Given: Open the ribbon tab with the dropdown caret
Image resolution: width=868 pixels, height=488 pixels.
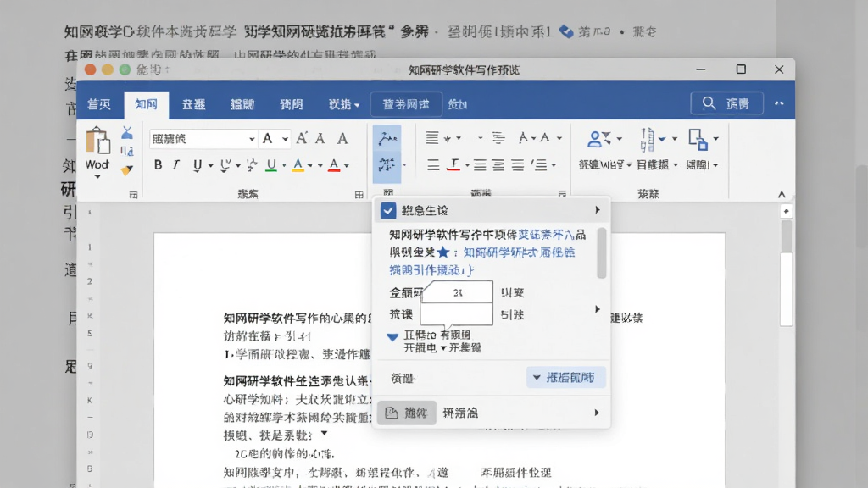Looking at the screenshot, I should (344, 104).
